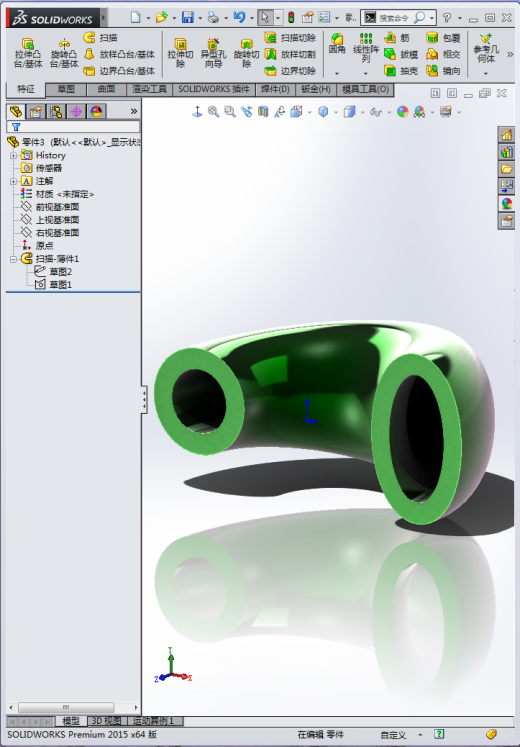Click the Print icon
The width and height of the screenshot is (520, 747).
(x=213, y=18)
